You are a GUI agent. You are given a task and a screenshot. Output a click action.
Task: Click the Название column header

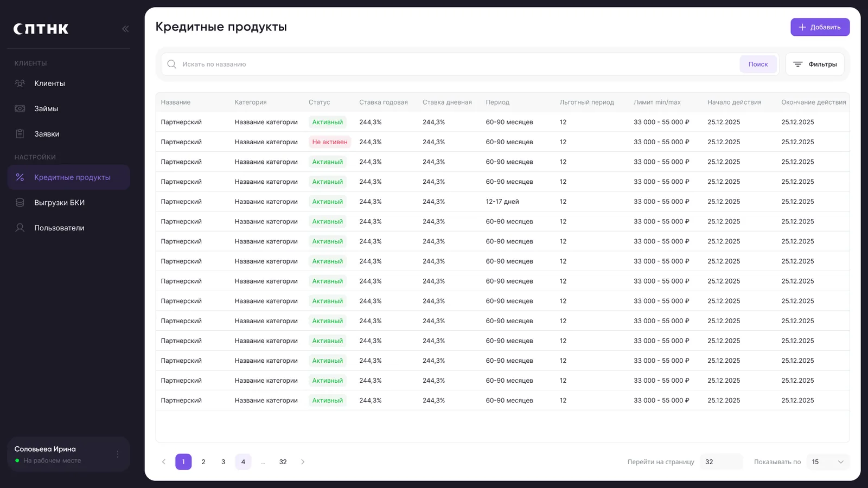(176, 102)
